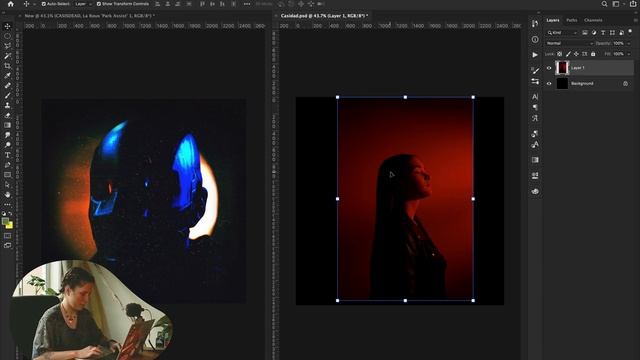The image size is (640, 360).
Task: Turn layer filtering on or off
Action: point(631,31)
